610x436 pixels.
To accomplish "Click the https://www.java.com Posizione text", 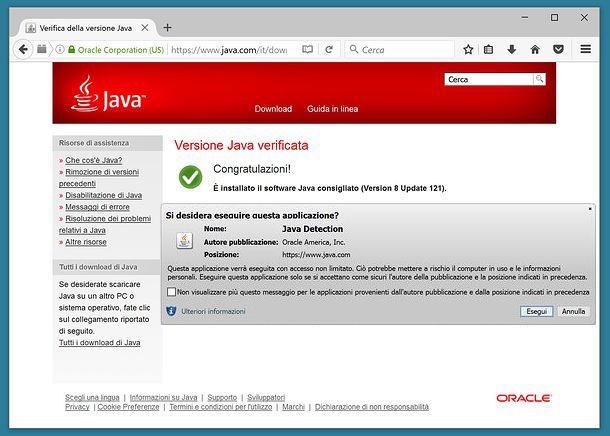I will [x=316, y=255].
